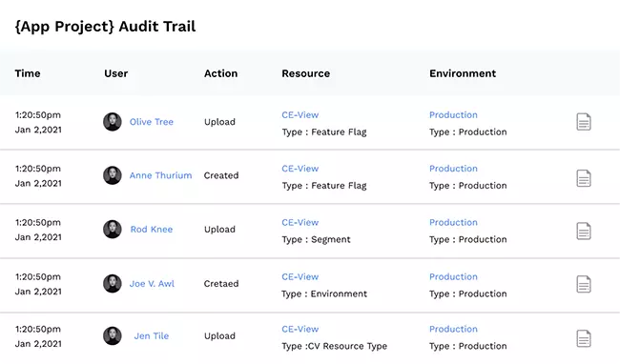Open document icon in Jen Tile row
This screenshot has width=620, height=364.
[584, 338]
